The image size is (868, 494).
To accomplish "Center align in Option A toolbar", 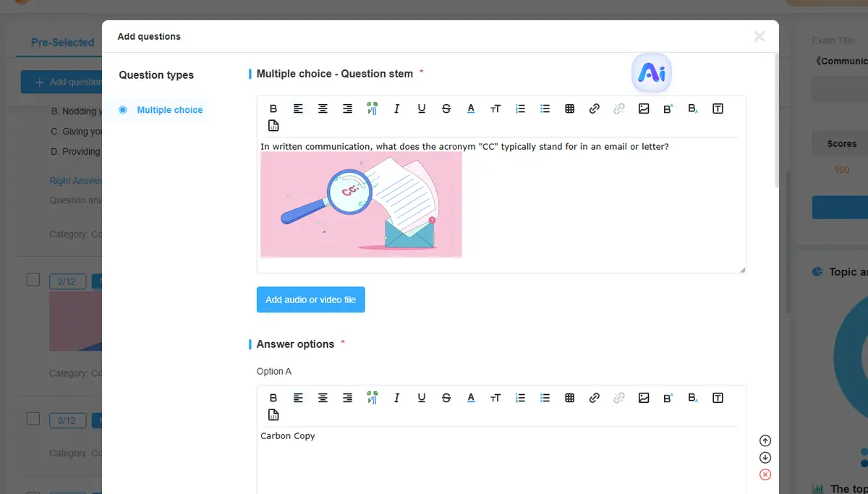I will tap(323, 398).
